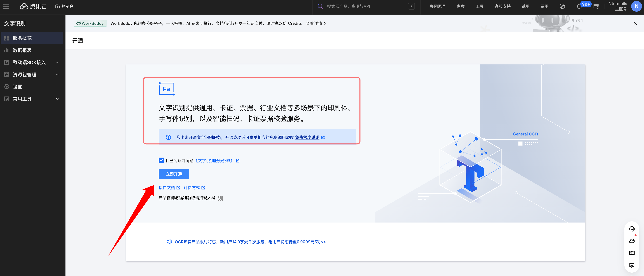Open the 计费方式 link
The height and width of the screenshot is (276, 644).
coord(192,187)
